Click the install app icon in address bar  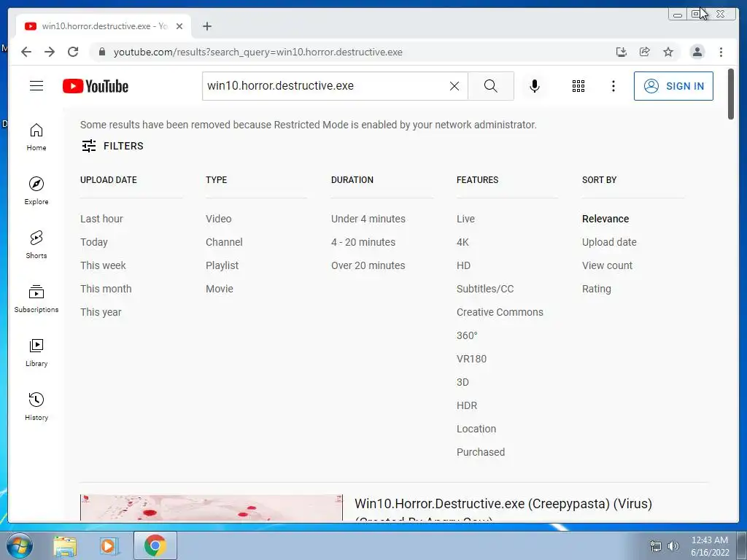622,52
